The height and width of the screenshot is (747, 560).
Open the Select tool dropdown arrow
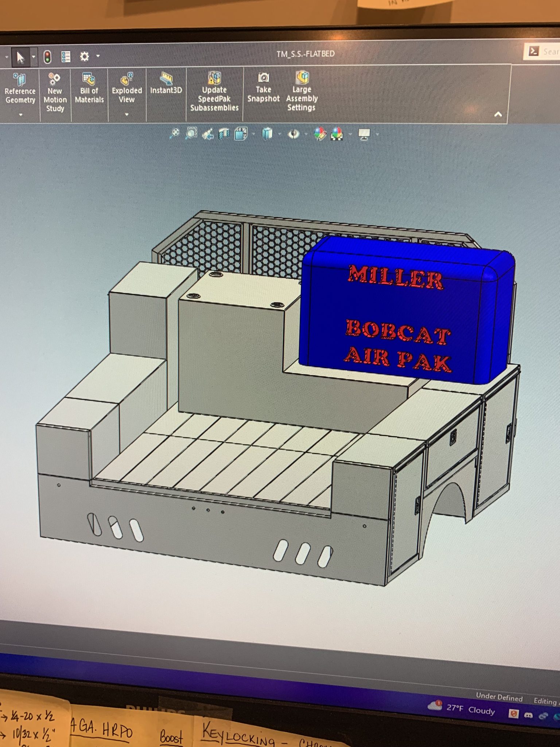tap(34, 57)
